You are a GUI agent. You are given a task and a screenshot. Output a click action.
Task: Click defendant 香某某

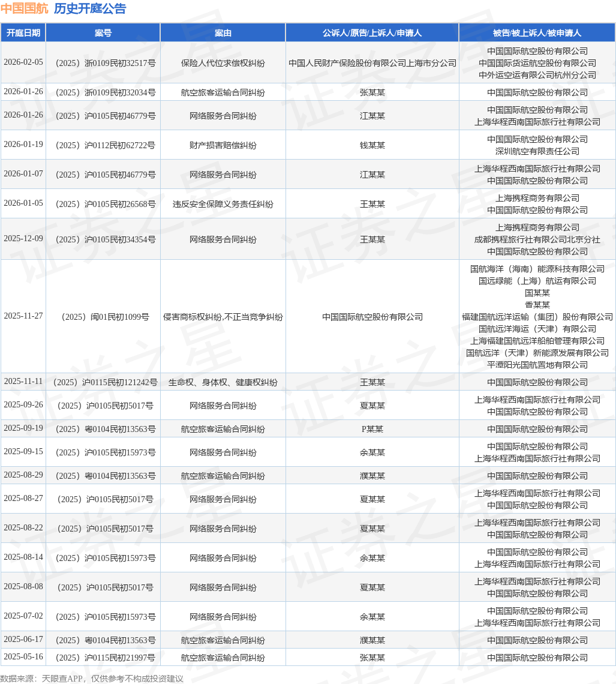click(537, 305)
